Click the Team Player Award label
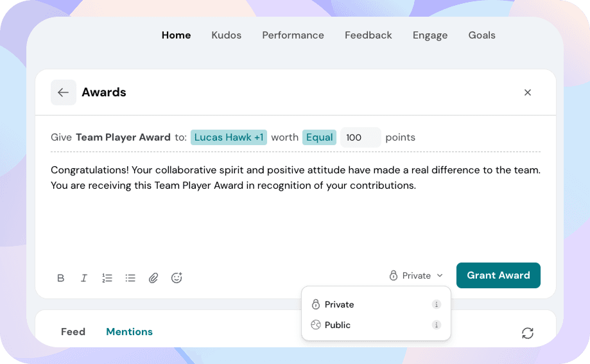The image size is (590, 364). click(123, 137)
